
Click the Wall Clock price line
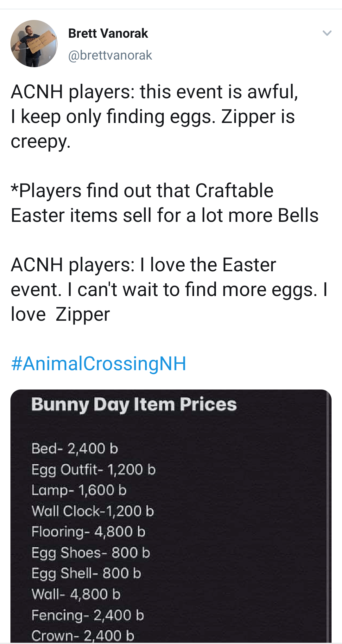pyautogui.click(x=92, y=510)
